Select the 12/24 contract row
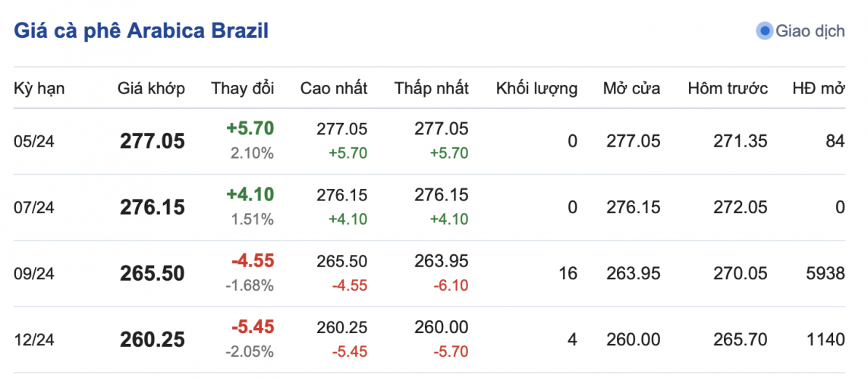This screenshot has height=381, width=868. (34, 339)
